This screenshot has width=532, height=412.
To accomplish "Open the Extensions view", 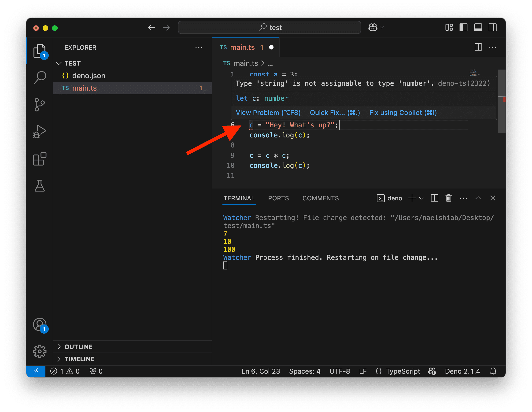I will coord(40,159).
